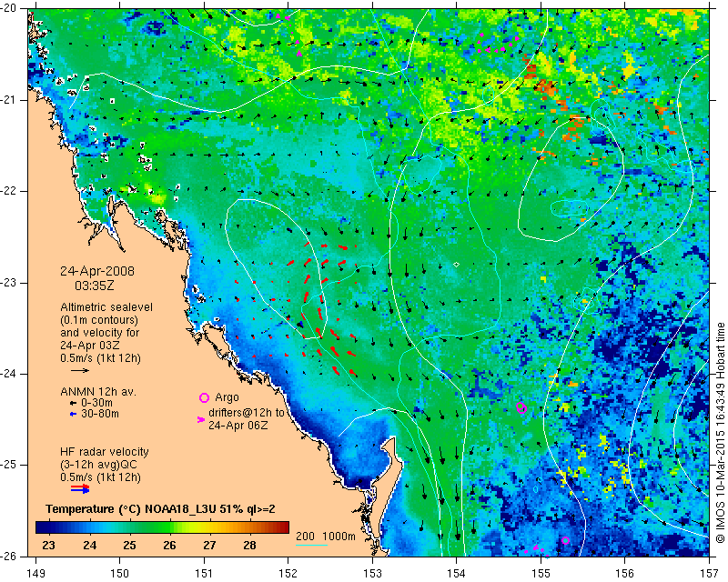Click the 'drifters@12h to' label
Viewport: 728px width, 582px height.
pos(246,413)
